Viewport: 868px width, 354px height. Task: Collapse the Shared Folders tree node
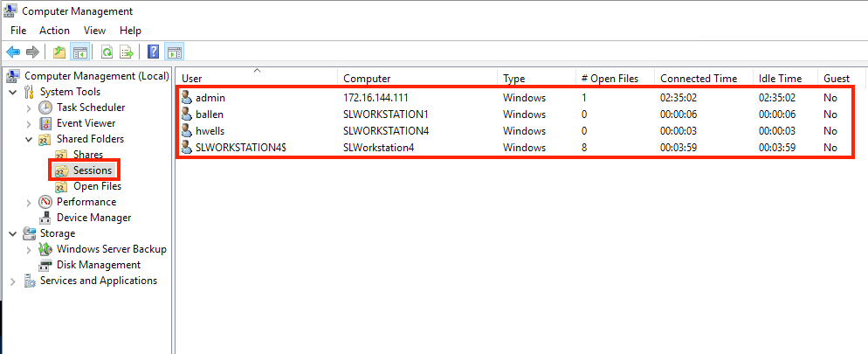tap(29, 139)
